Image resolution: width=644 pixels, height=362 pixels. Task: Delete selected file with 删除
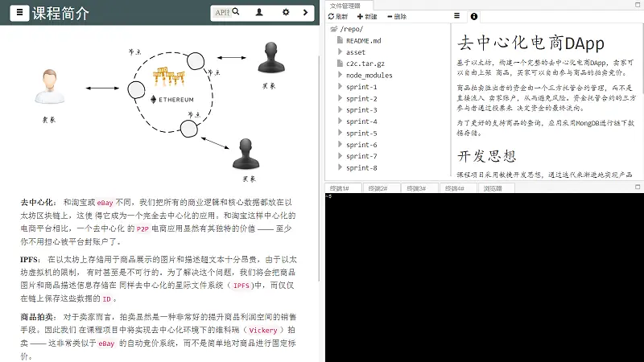tap(397, 16)
